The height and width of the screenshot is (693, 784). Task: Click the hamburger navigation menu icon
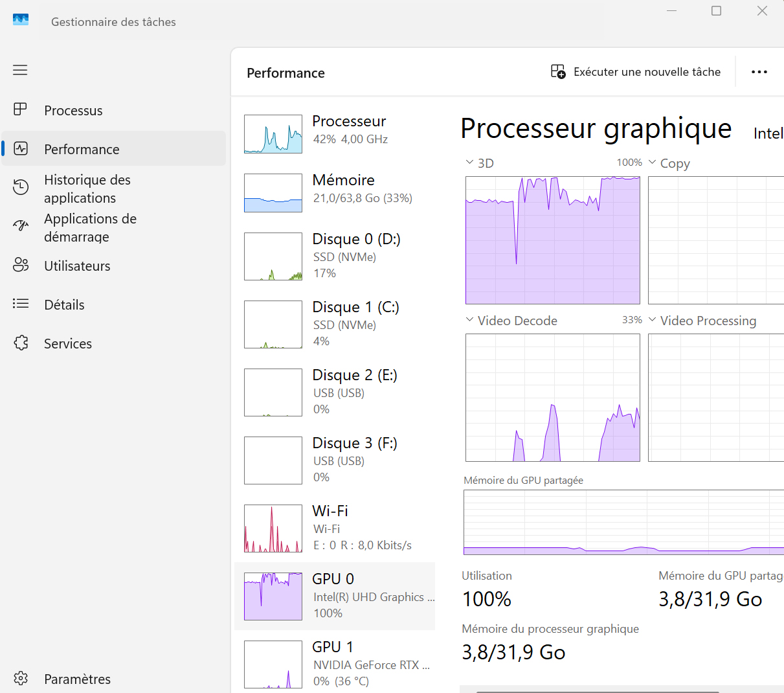click(20, 70)
